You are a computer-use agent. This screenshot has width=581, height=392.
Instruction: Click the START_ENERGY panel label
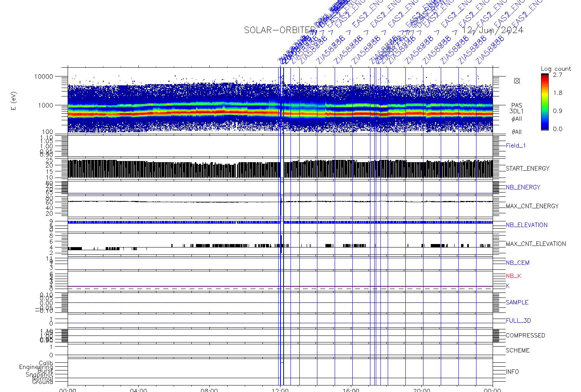click(528, 168)
